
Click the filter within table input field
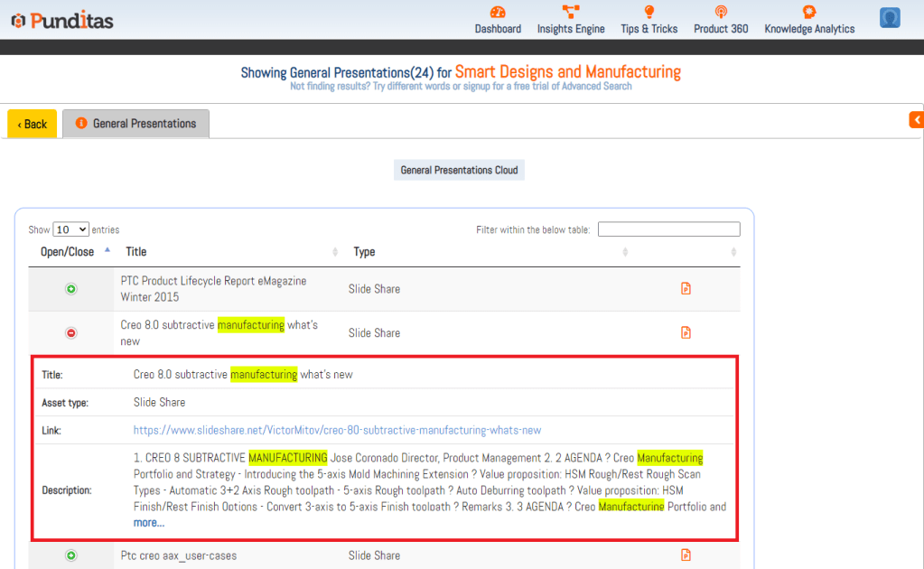[668, 229]
